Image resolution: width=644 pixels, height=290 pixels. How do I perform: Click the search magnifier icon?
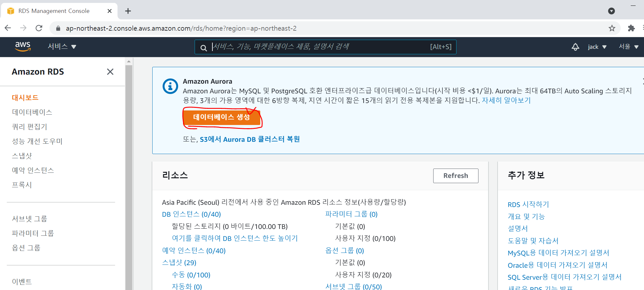[x=203, y=48]
